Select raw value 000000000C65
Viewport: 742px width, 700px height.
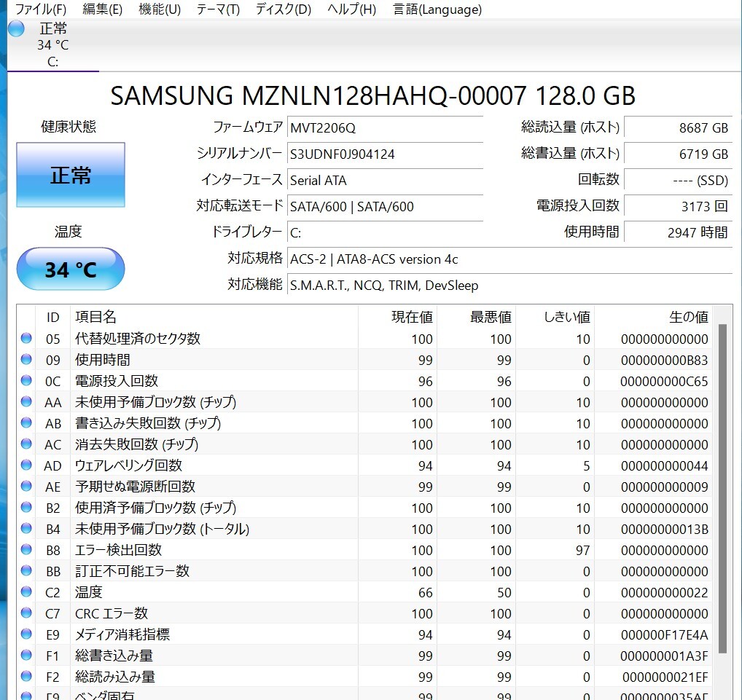(x=664, y=381)
